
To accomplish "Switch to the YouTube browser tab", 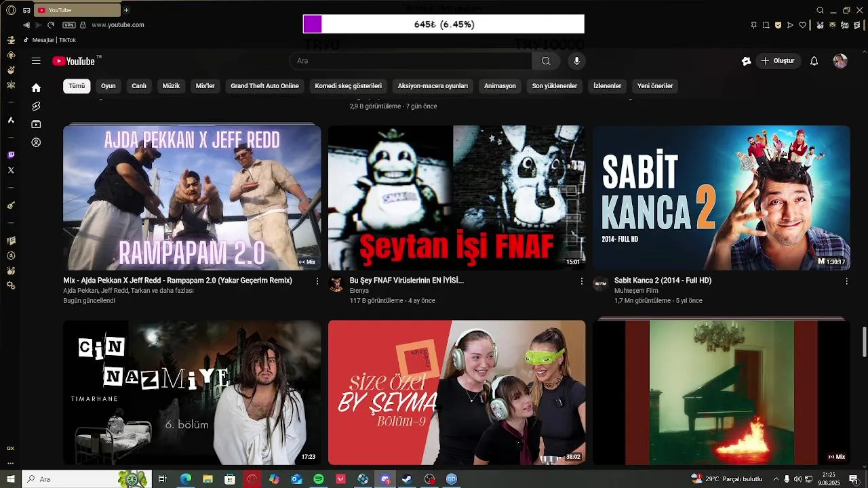I will [x=78, y=10].
